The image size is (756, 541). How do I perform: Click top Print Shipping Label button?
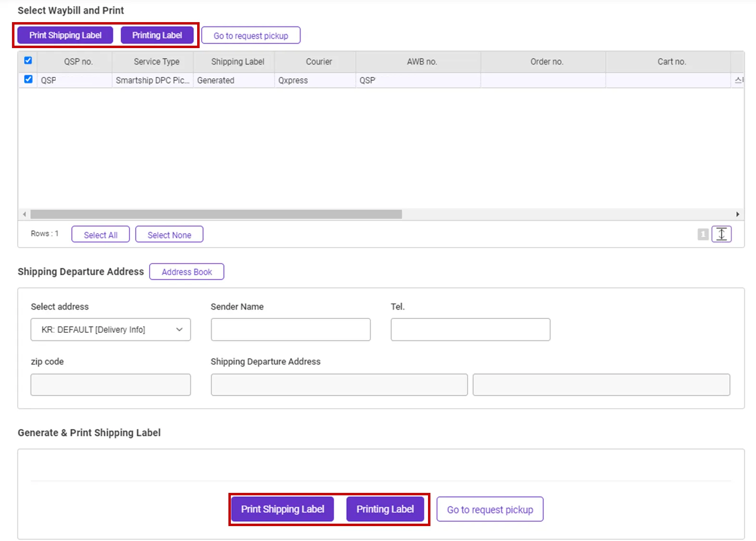[65, 35]
